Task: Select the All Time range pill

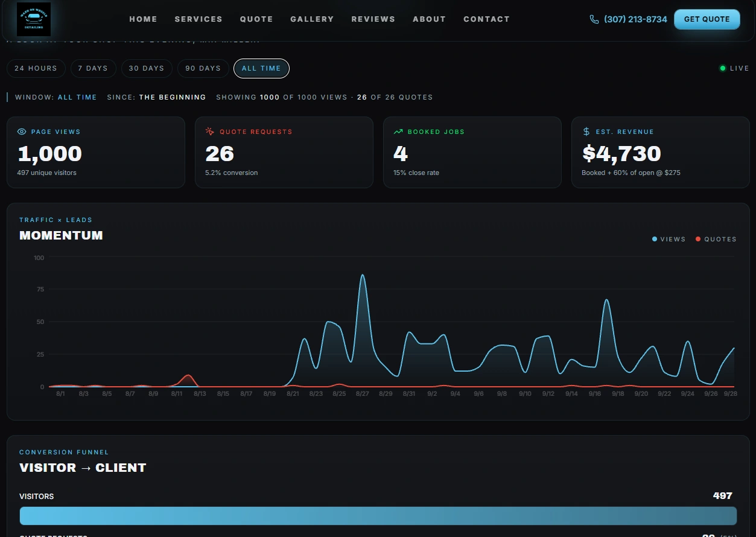Action: click(x=261, y=68)
